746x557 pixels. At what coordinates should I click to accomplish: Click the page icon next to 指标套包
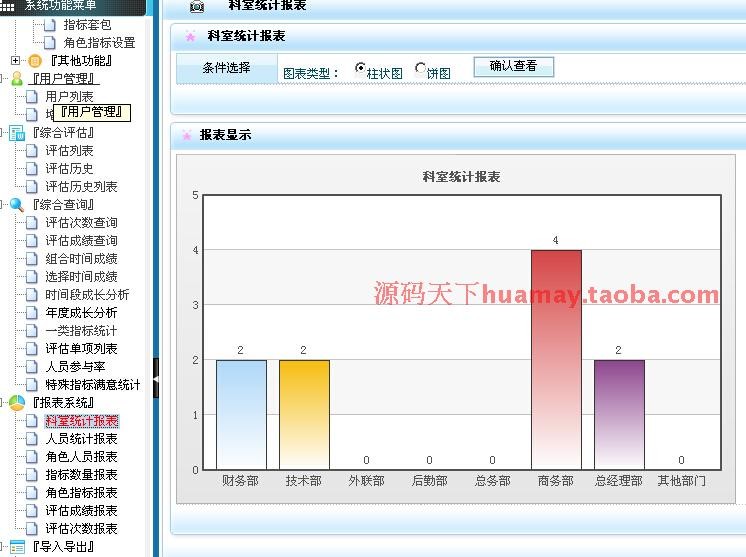[50, 25]
